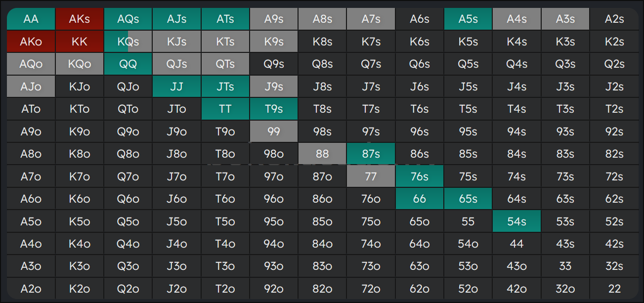Click the red AKs hand cell
The width and height of the screenshot is (644, 303).
(x=80, y=19)
